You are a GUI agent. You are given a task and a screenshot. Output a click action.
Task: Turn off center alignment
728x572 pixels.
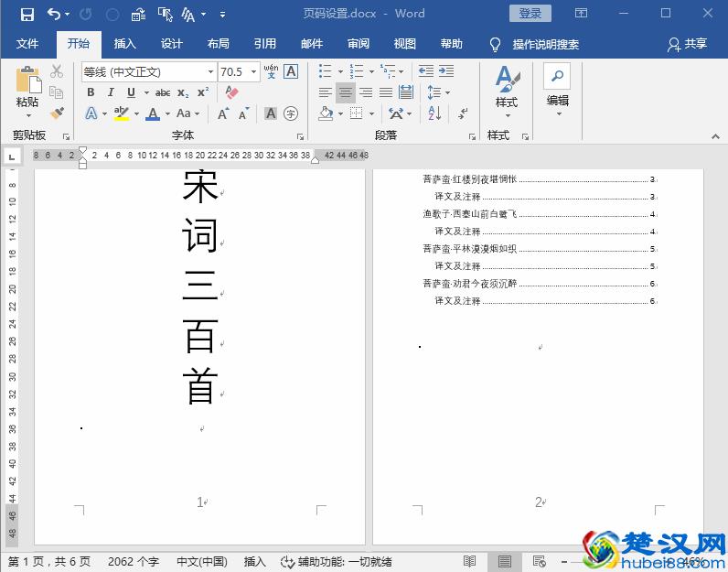tap(346, 92)
